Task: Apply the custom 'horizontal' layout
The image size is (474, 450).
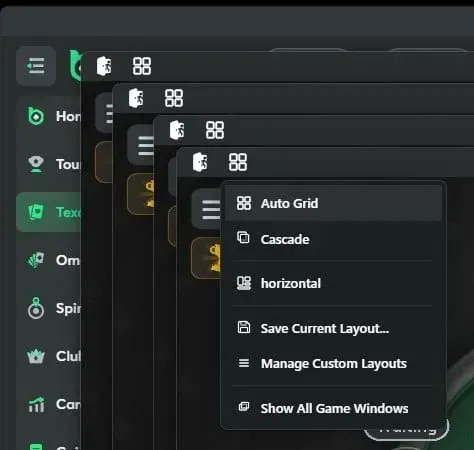Action: click(x=333, y=283)
